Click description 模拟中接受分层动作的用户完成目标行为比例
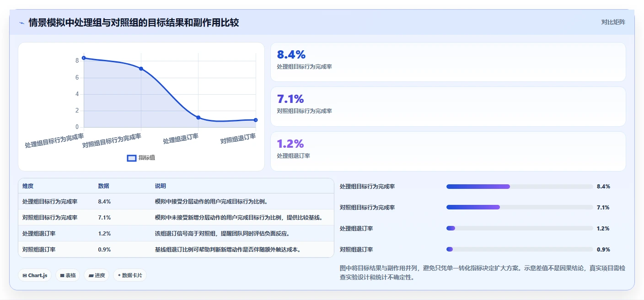 pyautogui.click(x=211, y=201)
